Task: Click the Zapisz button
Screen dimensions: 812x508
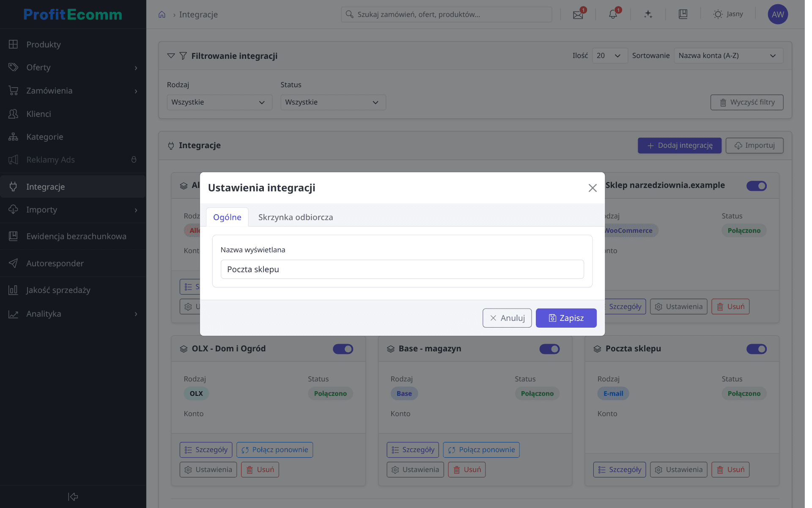Action: 566,318
